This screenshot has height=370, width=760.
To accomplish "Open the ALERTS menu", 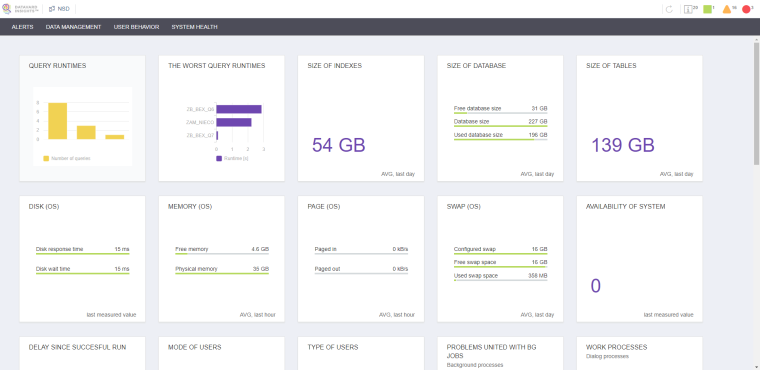I will coord(22,27).
